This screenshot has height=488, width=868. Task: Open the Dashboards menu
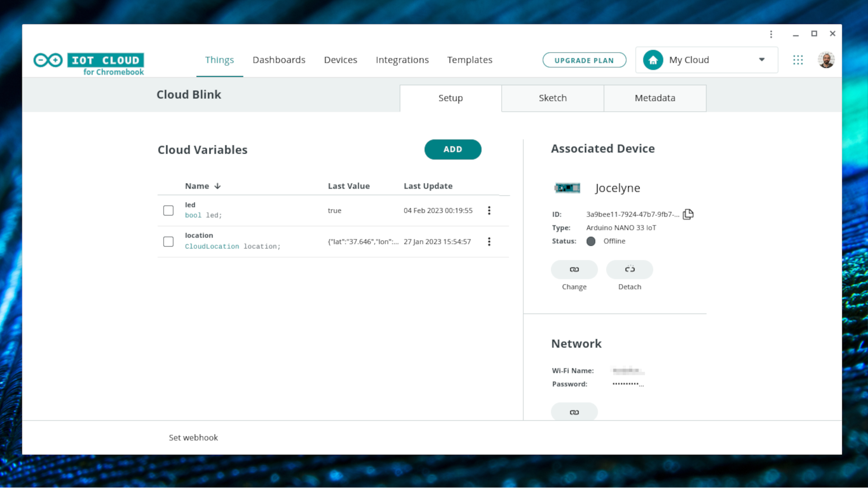coord(279,60)
